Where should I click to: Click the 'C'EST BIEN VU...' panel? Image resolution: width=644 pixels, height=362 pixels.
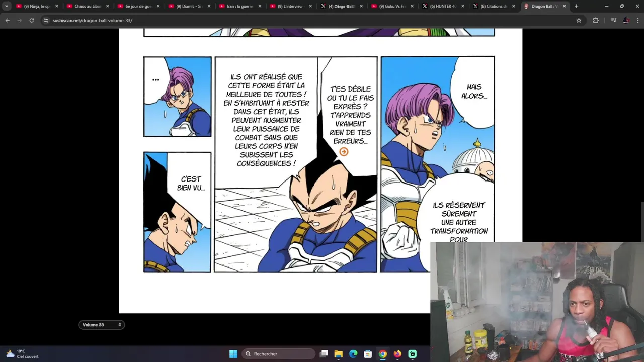pyautogui.click(x=178, y=212)
